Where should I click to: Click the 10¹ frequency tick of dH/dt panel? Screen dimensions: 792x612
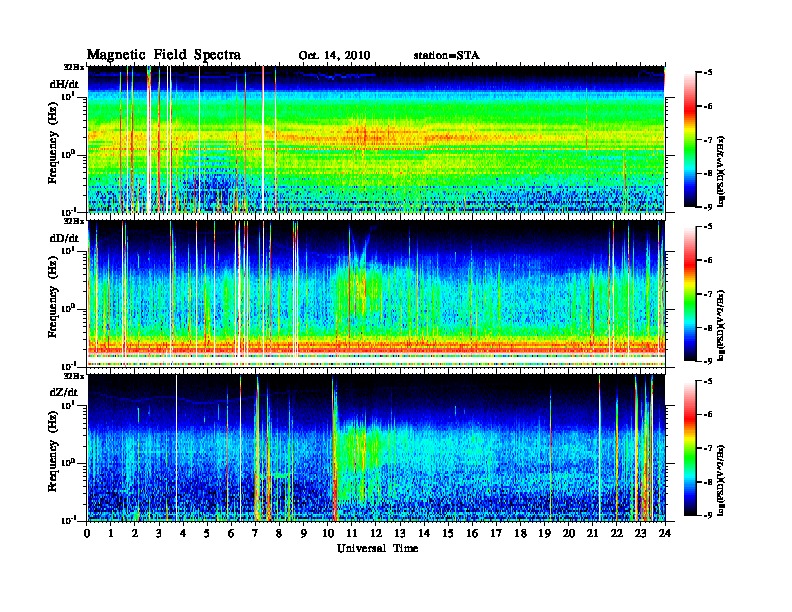(x=68, y=96)
